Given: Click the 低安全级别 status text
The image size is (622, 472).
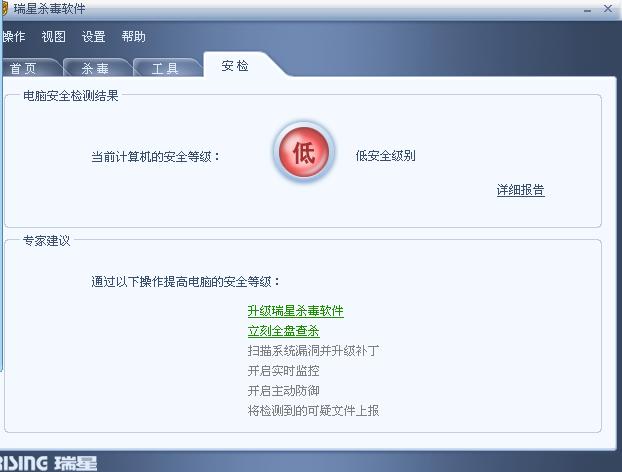Looking at the screenshot, I should pos(386,156).
